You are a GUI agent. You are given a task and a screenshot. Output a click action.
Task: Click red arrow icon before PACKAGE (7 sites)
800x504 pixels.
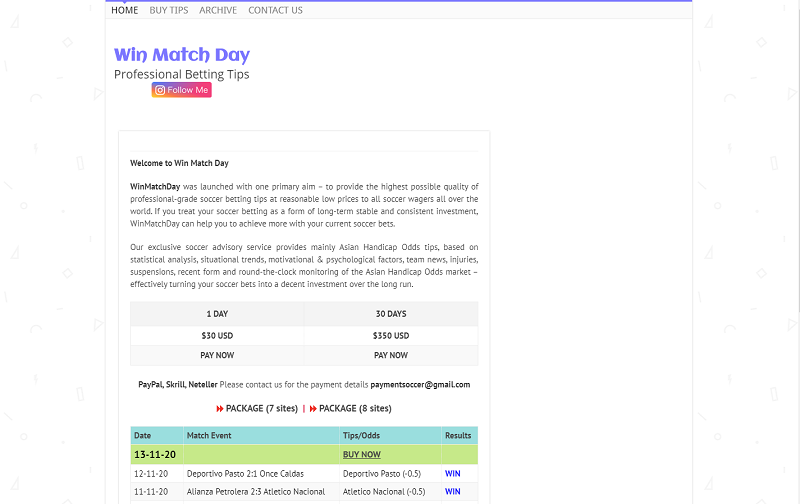[x=220, y=409]
